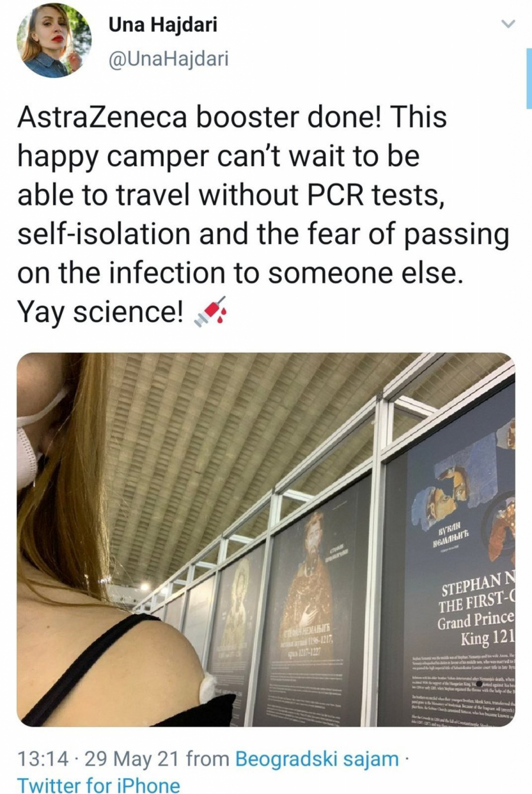The width and height of the screenshot is (532, 794).
Task: Expand the tweet options chevron
Action: click(508, 24)
